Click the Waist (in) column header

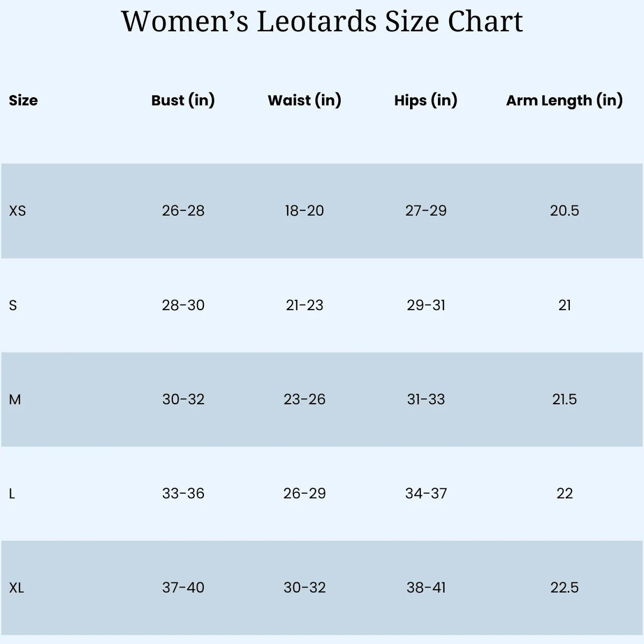(x=304, y=100)
